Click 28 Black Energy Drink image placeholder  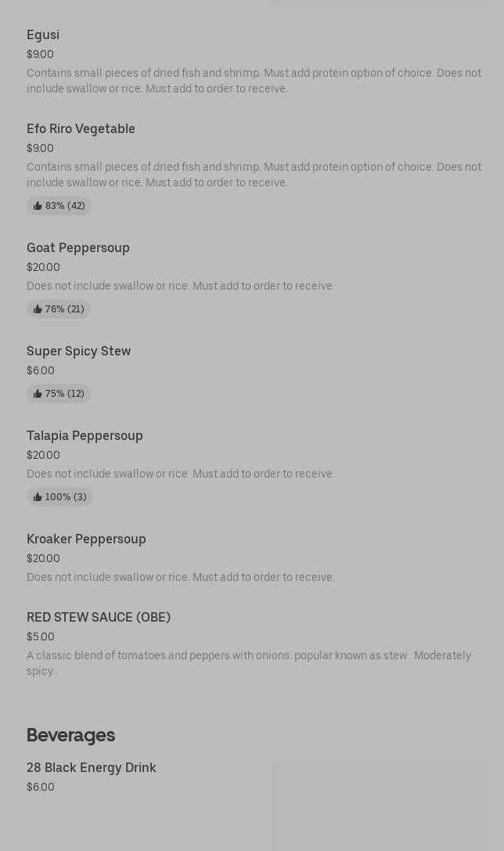coord(380,805)
